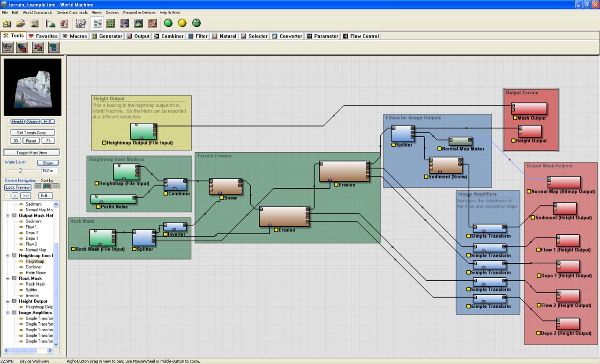600x364 pixels.
Task: Select the Normal-Map Maker node
Action: [461, 141]
